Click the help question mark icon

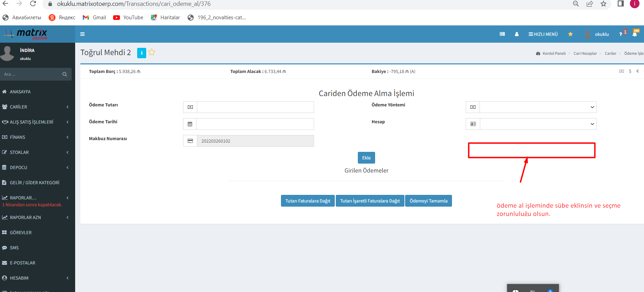621,34
